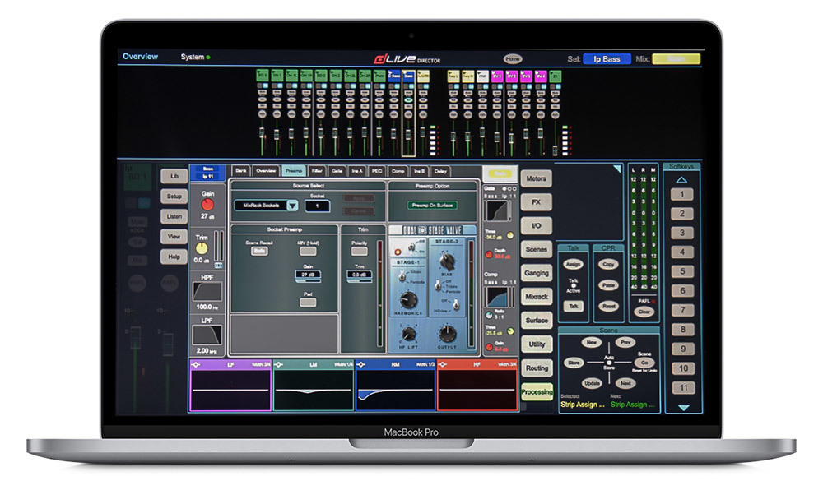Click the Home button in the top bar
Viewport: 823px width, 504px height.
pos(513,58)
